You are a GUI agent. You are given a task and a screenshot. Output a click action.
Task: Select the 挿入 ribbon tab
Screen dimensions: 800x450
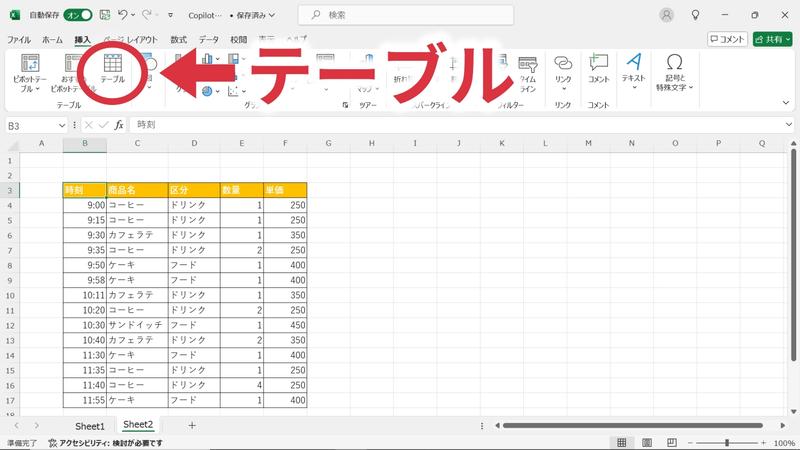[x=82, y=39]
